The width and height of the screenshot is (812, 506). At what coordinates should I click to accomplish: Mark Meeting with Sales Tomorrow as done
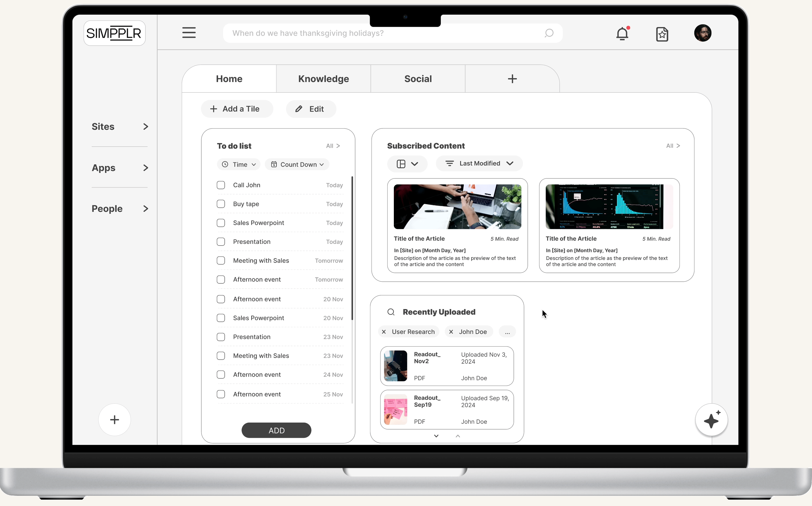tap(221, 260)
